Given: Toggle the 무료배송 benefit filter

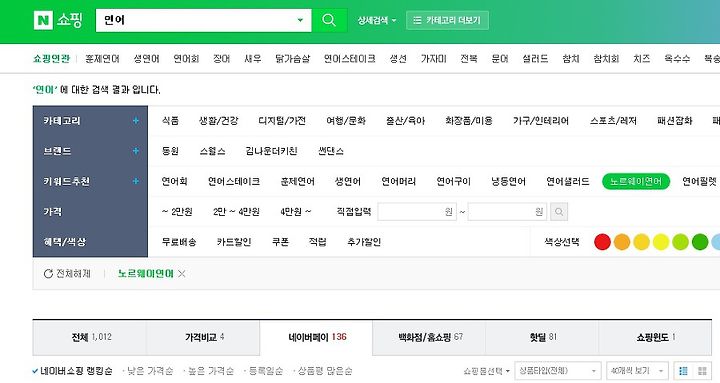Looking at the screenshot, I should (x=179, y=242).
